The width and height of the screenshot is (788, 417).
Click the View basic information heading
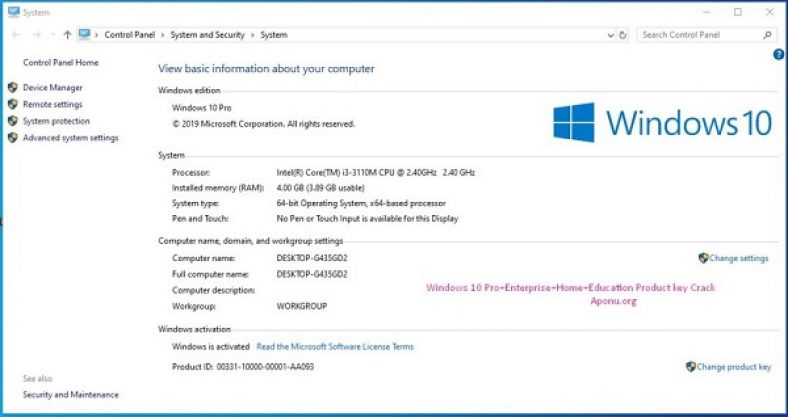pos(266,69)
